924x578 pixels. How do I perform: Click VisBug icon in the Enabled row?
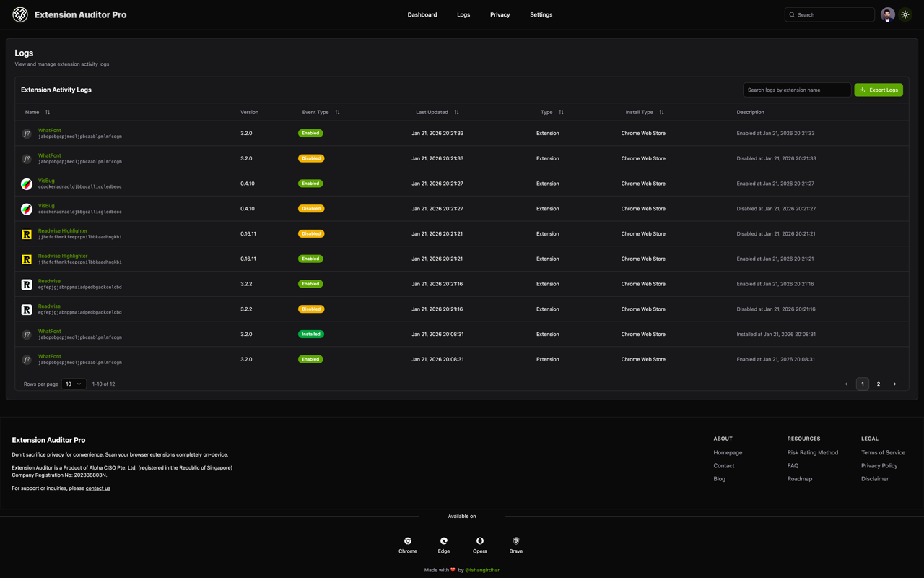[x=27, y=184]
